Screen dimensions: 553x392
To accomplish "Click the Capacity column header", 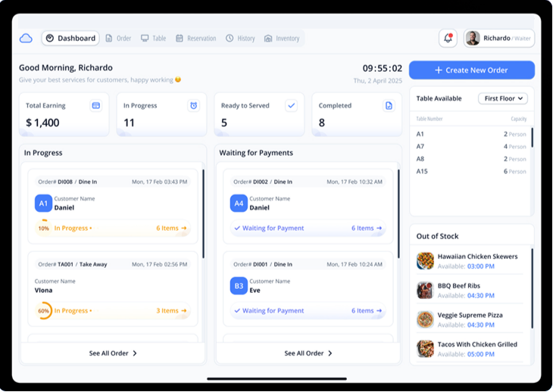I will (518, 119).
